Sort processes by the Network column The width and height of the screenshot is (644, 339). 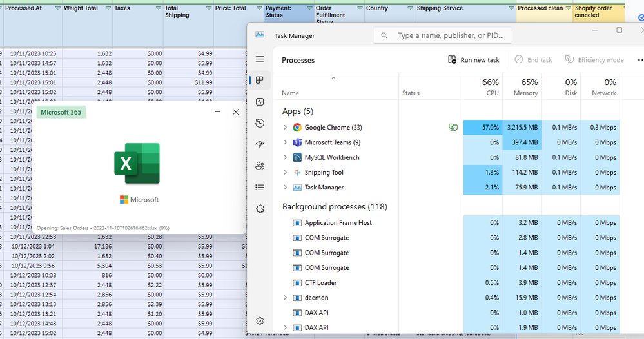click(x=600, y=87)
